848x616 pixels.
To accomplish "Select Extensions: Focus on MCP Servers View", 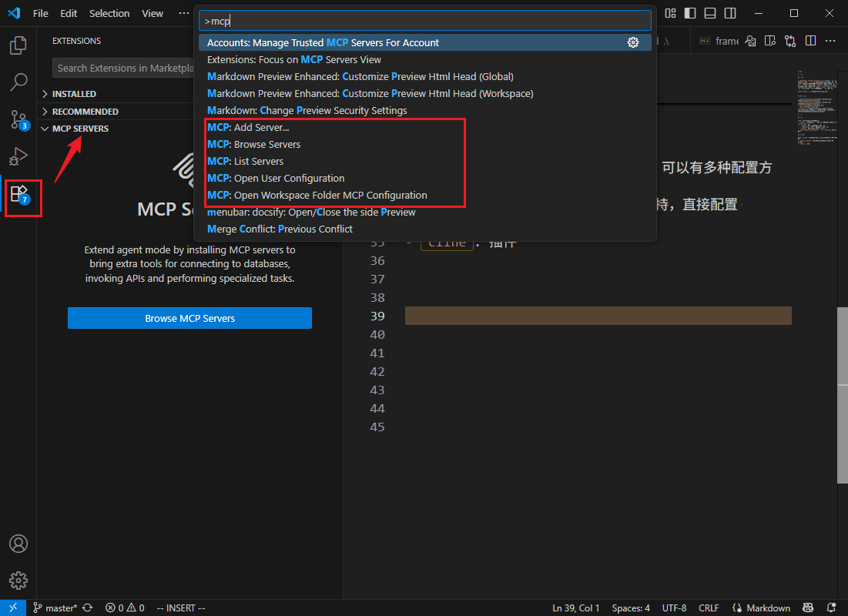I will pos(424,59).
